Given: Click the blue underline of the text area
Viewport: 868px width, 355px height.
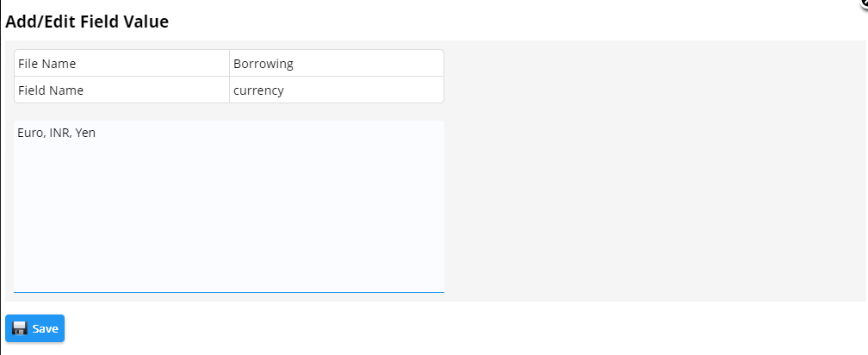Looking at the screenshot, I should [x=229, y=292].
